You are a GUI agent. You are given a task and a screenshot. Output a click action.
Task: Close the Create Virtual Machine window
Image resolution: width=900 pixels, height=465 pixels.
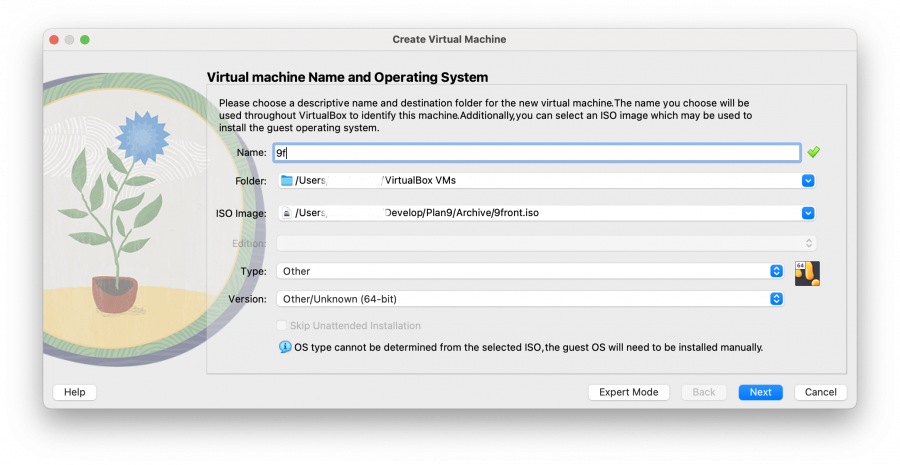tap(54, 39)
